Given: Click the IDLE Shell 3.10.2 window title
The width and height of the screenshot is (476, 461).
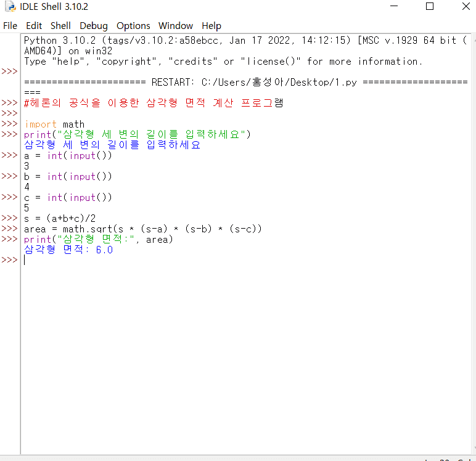Looking at the screenshot, I should coord(54,6).
